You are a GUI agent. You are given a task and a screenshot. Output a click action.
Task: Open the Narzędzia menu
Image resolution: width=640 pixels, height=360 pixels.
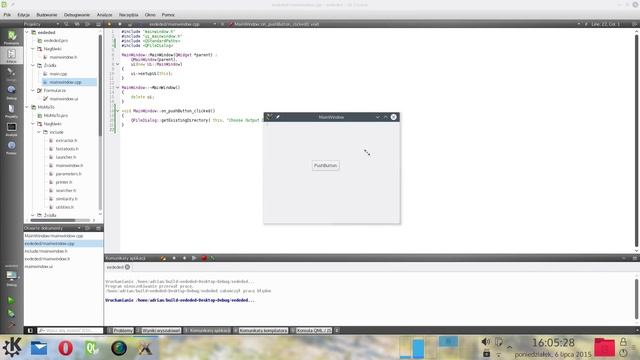129,15
